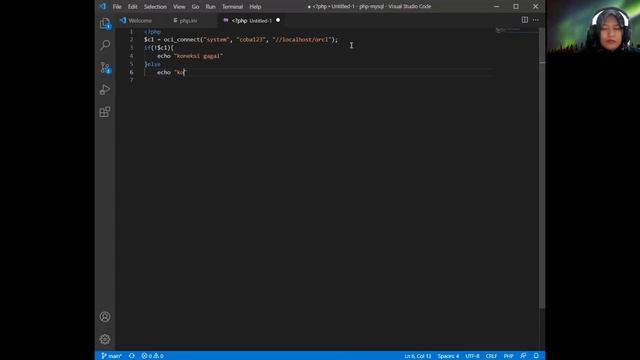
Task: Open the File menu
Action: (x=117, y=7)
